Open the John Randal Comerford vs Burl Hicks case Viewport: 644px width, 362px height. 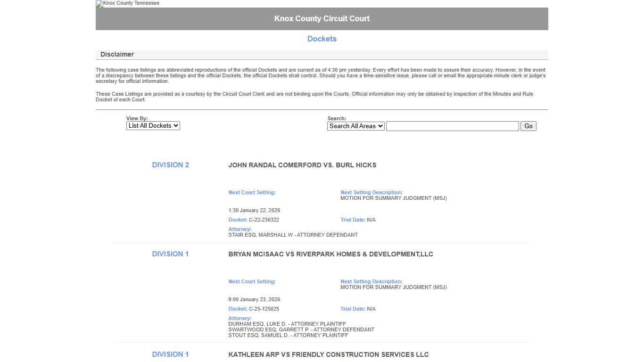coord(302,165)
